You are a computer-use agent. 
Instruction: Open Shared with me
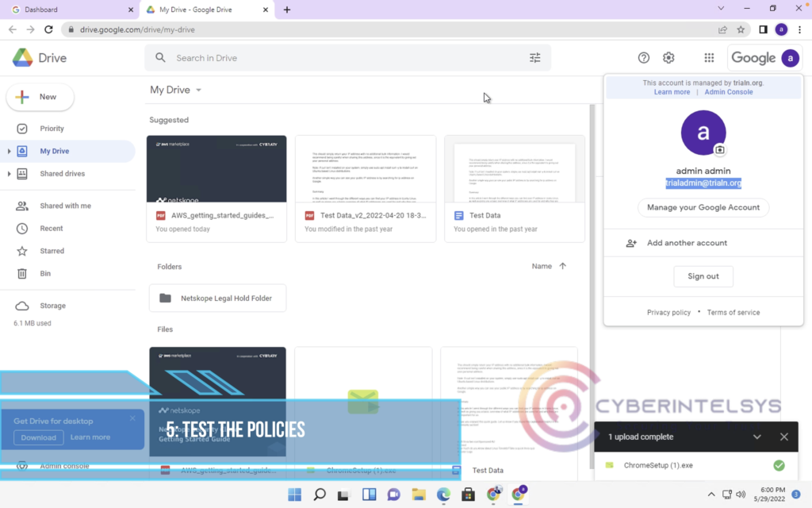click(68, 206)
